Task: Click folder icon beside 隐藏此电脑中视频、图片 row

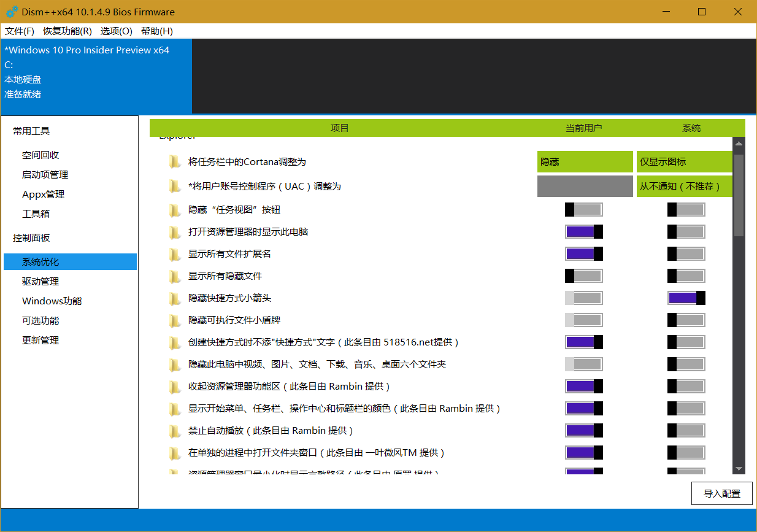Action: (x=175, y=364)
